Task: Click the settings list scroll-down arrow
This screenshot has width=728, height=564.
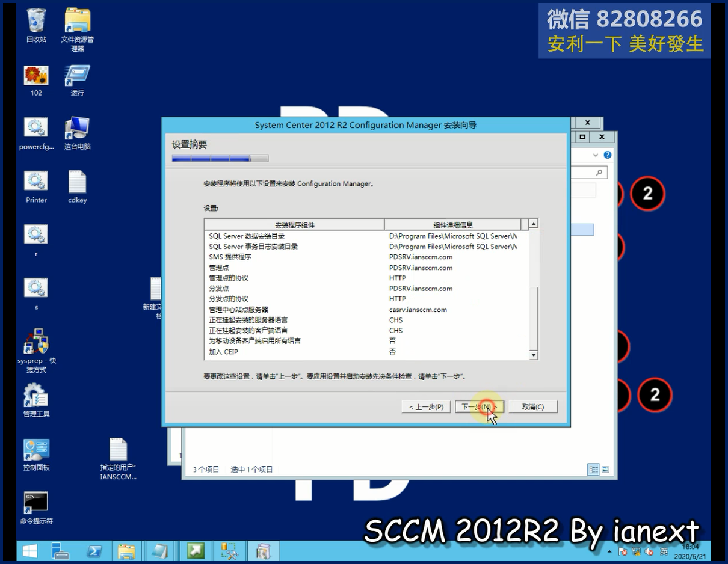Action: click(x=533, y=355)
